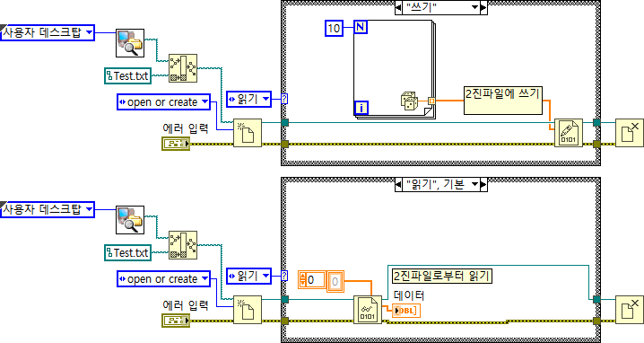Click the "쓰기" case name text
The width and height of the screenshot is (644, 343).
click(422, 7)
